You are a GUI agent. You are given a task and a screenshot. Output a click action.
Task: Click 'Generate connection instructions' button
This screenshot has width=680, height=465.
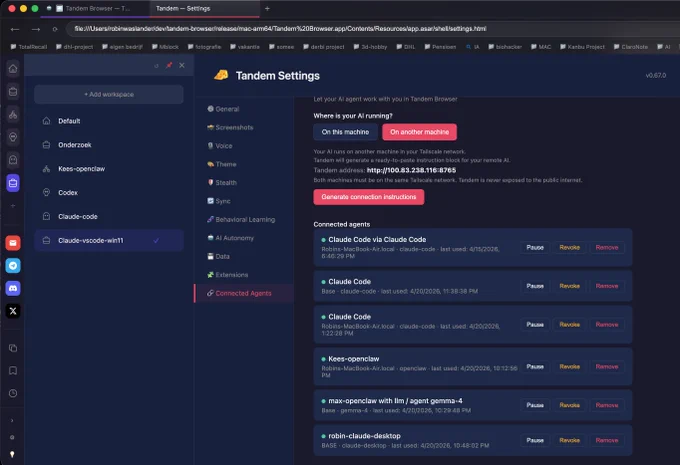[369, 197]
